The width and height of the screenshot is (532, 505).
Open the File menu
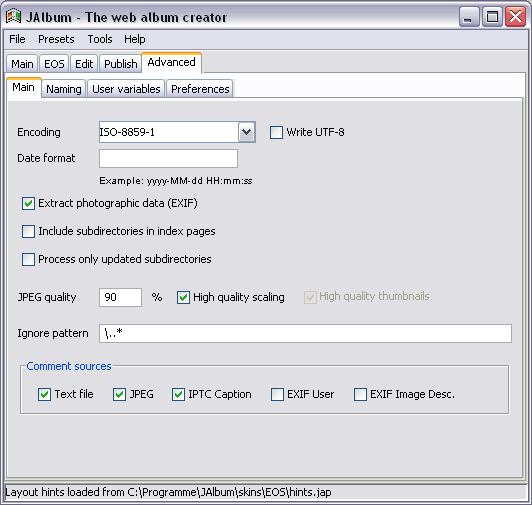pyautogui.click(x=17, y=39)
